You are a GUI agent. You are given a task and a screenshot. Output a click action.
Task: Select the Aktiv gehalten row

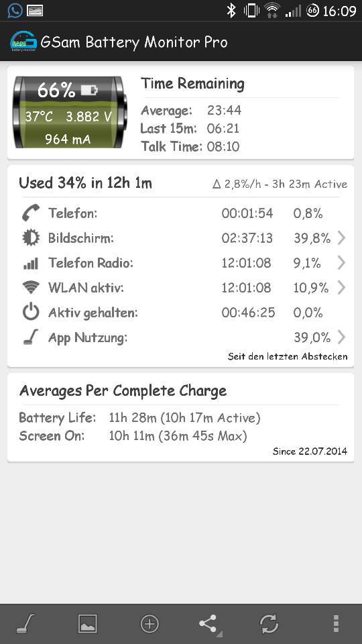180,313
